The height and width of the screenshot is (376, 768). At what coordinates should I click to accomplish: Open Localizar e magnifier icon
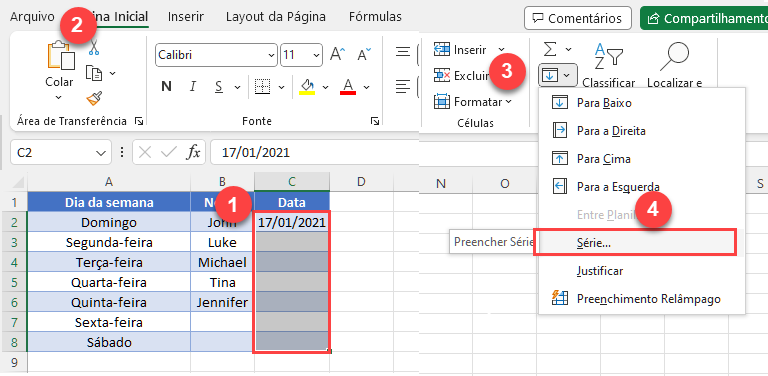674,56
